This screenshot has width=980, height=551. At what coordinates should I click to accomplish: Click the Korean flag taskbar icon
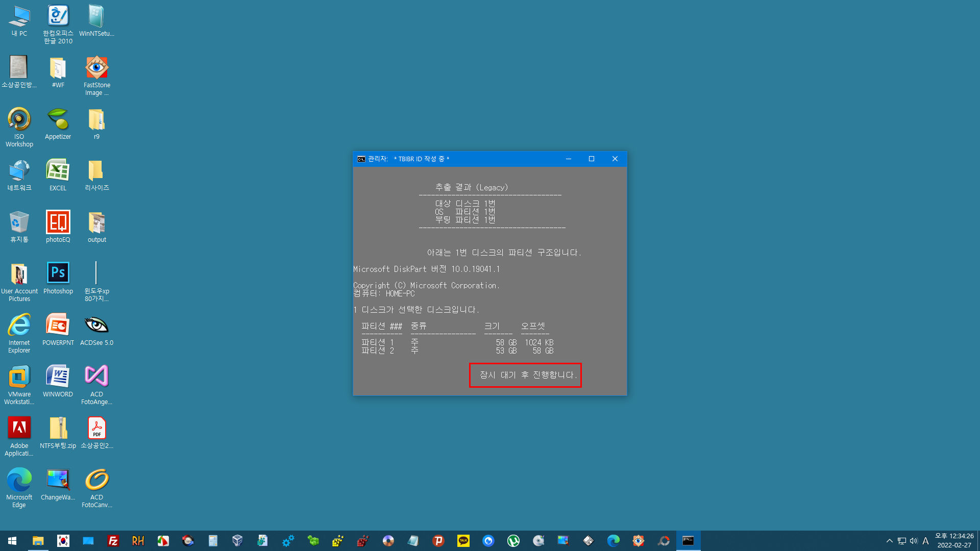pos(63,541)
